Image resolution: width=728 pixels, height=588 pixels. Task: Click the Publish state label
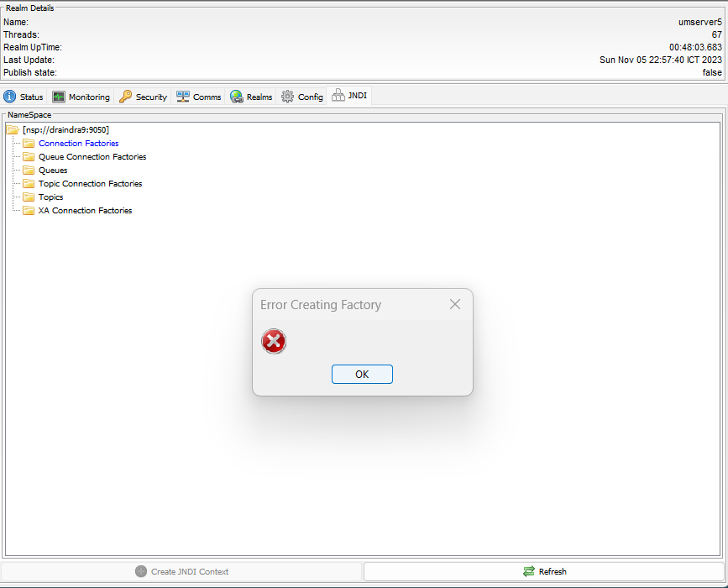coord(30,72)
